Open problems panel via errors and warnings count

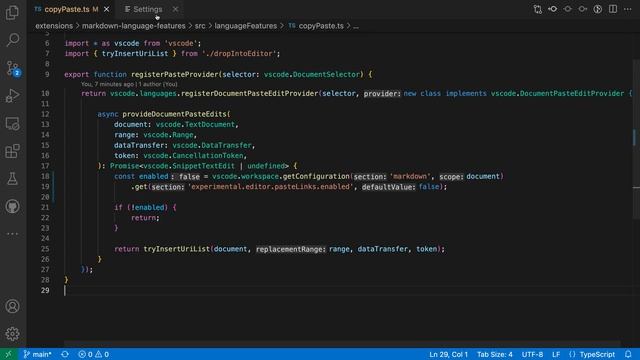coord(93,354)
